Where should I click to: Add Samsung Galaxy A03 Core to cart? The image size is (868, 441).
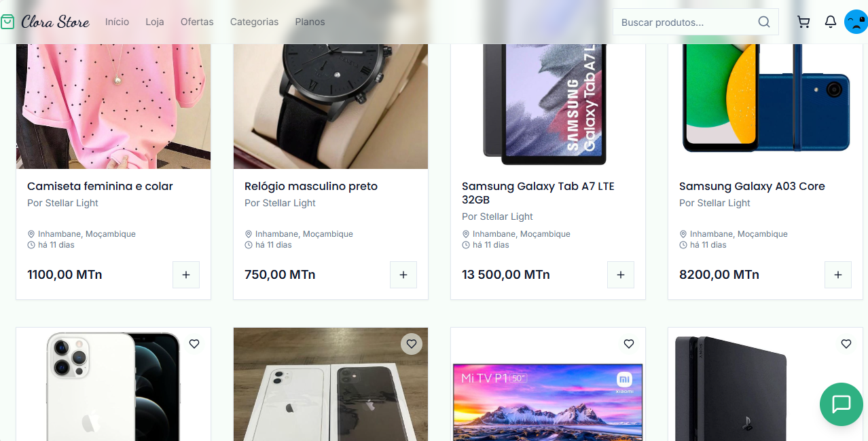point(837,274)
